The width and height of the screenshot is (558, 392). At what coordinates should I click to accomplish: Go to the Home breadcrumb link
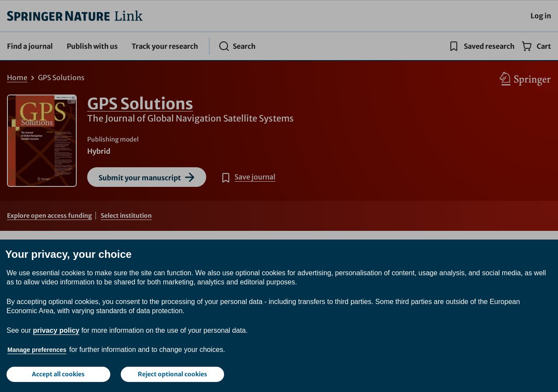(17, 78)
